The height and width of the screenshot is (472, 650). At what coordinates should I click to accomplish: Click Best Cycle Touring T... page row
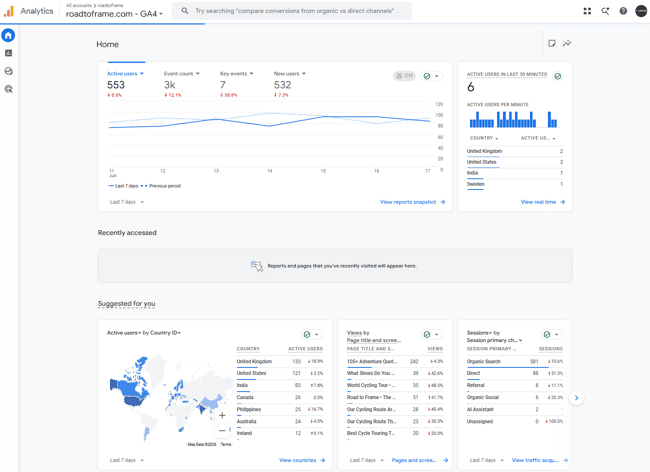click(x=395, y=433)
